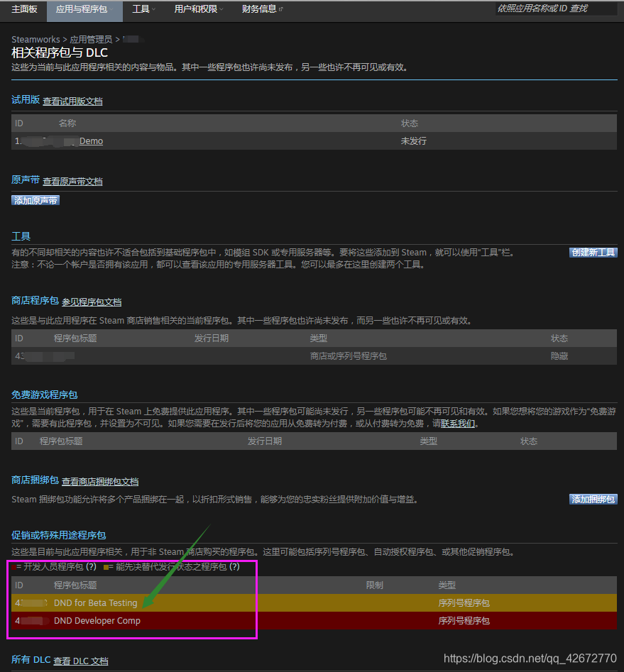Open DND Developer Comp package

pyautogui.click(x=97, y=621)
